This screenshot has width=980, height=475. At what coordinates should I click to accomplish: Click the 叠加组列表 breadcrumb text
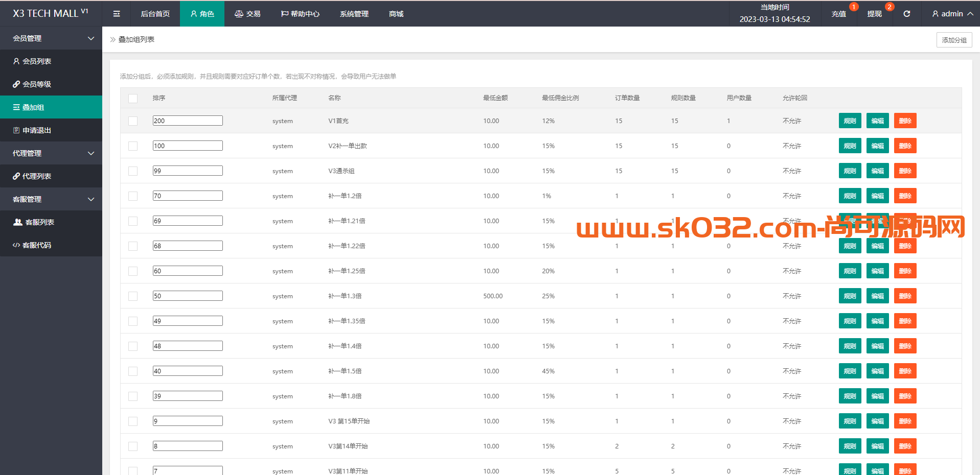[x=136, y=39]
